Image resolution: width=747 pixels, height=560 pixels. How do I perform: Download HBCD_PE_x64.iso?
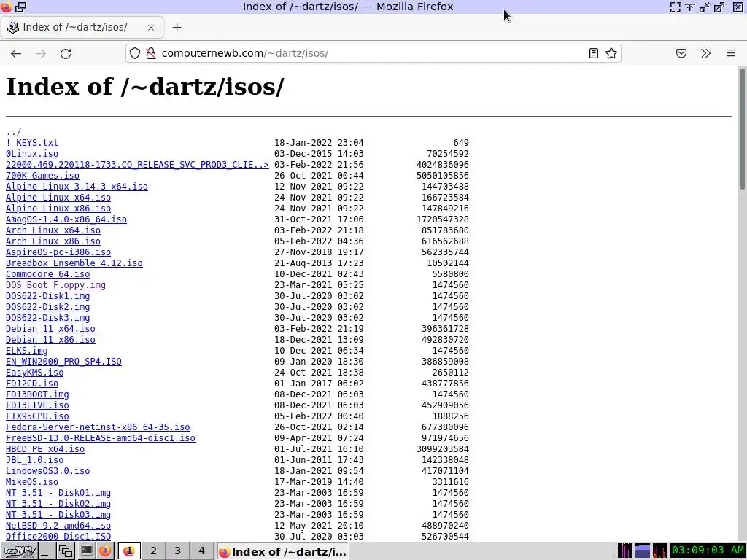pyautogui.click(x=44, y=449)
